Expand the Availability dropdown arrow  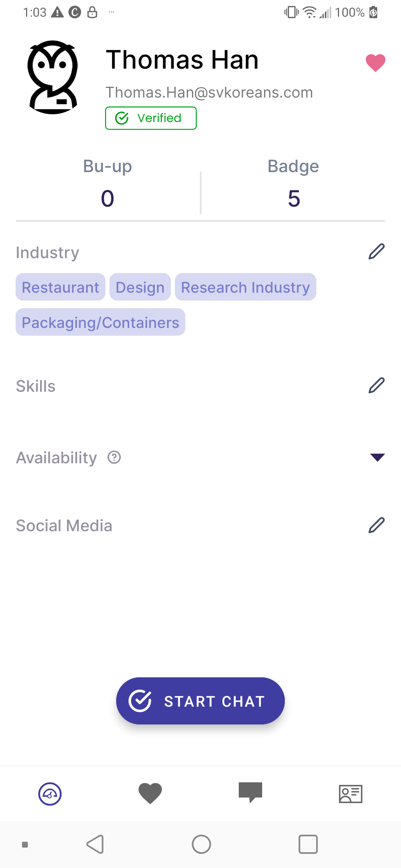click(x=377, y=457)
